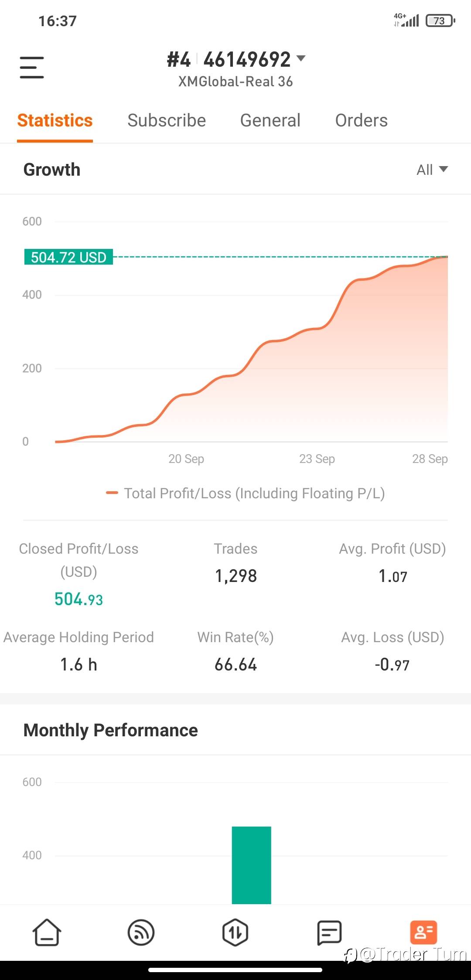Open the hamburger side menu
Viewport: 471px width, 980px height.
pos(32,68)
